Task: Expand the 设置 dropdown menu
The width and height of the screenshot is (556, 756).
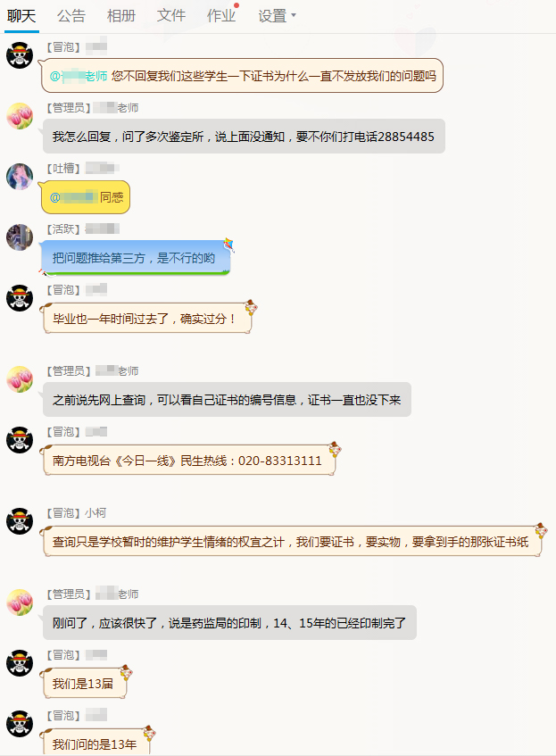Action: pyautogui.click(x=277, y=16)
